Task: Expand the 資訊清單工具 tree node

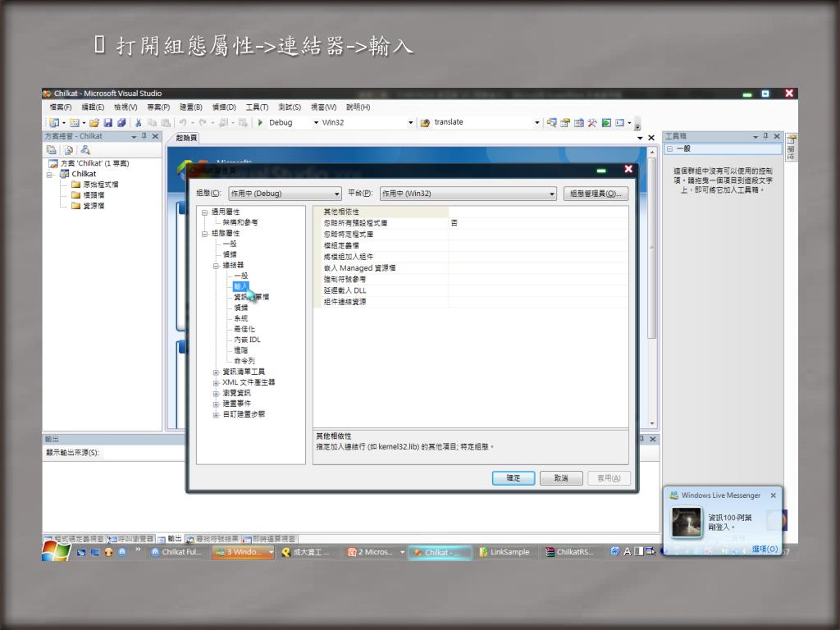Action: click(x=216, y=372)
